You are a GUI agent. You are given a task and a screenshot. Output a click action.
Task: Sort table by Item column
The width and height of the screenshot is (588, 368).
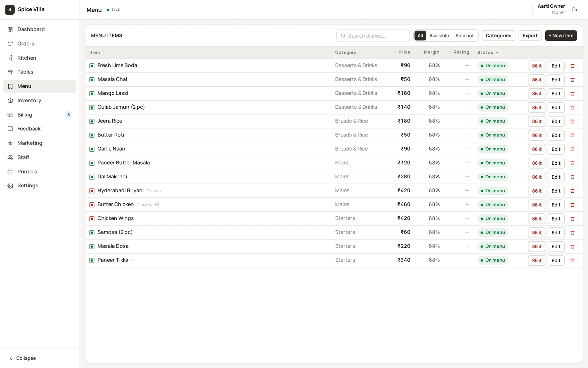pyautogui.click(x=97, y=53)
